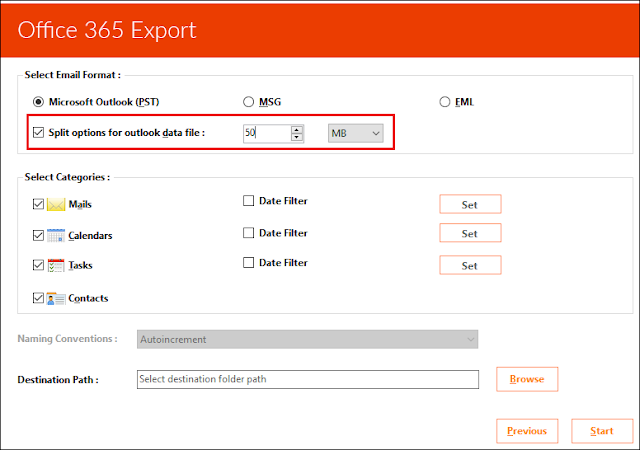Image resolution: width=640 pixels, height=450 pixels.
Task: Select the Microsoft Outlook (PST) radio button
Action: coord(38,102)
